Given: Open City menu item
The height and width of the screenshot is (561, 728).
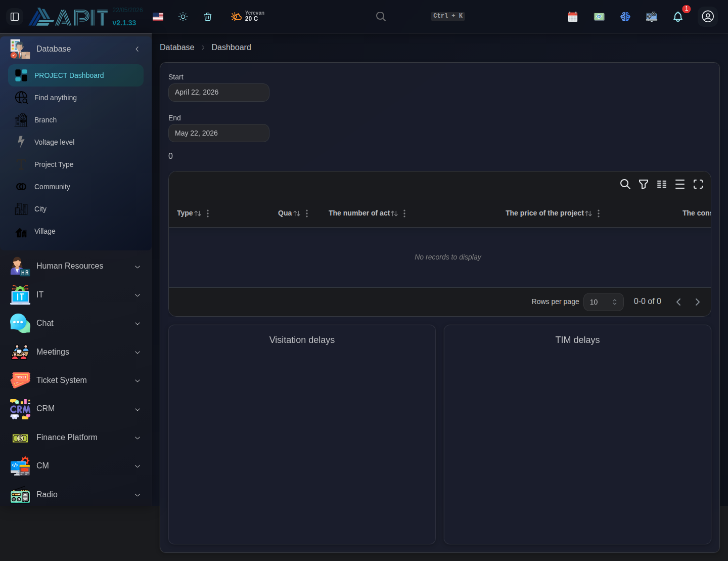Looking at the screenshot, I should pos(76,209).
